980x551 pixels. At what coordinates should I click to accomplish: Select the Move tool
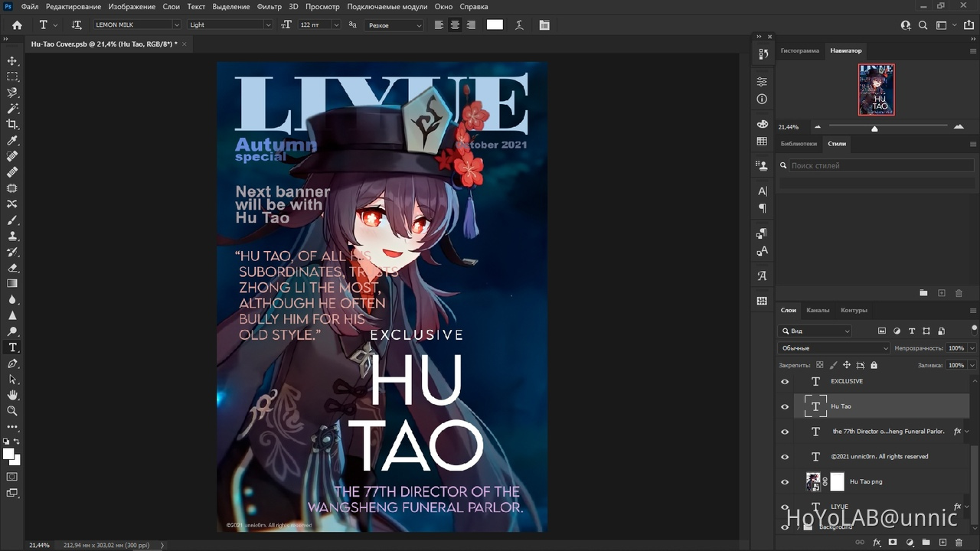[12, 60]
